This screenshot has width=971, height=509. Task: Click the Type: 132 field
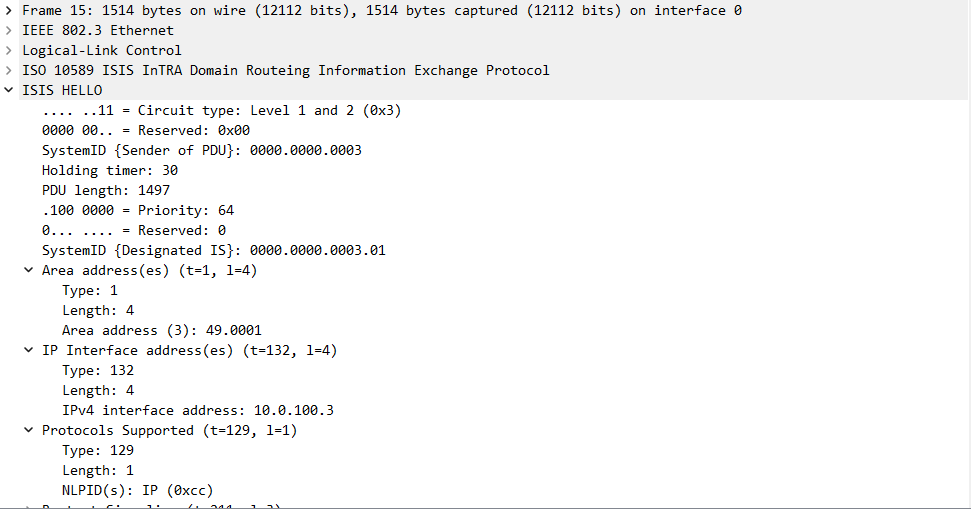click(98, 370)
